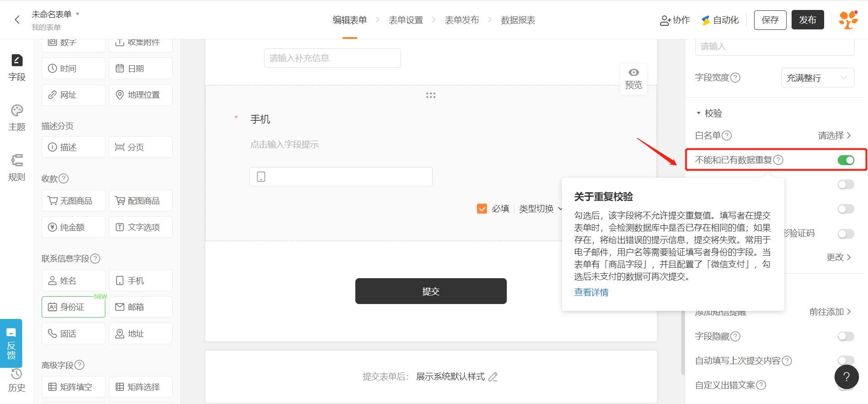Collapse the 校验 section

[x=709, y=113]
